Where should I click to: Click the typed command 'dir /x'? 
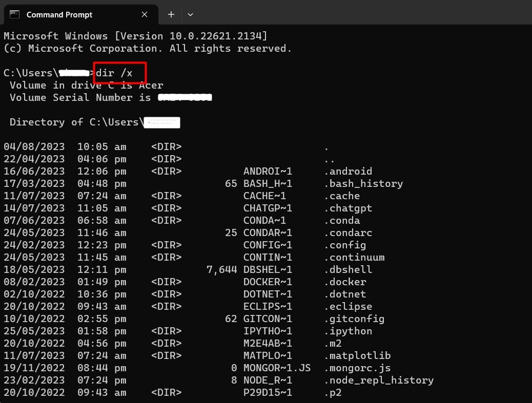[114, 73]
